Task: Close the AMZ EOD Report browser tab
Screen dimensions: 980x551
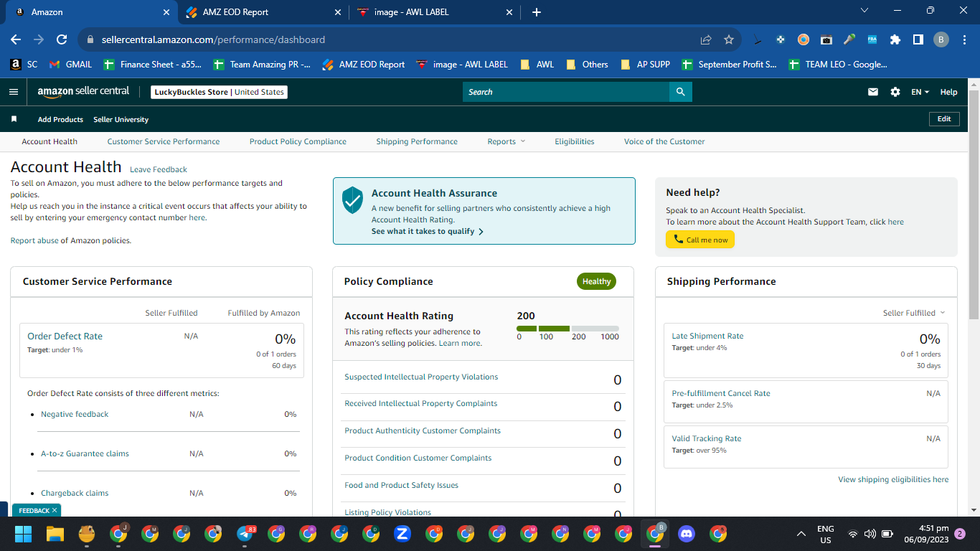Action: [x=338, y=12]
